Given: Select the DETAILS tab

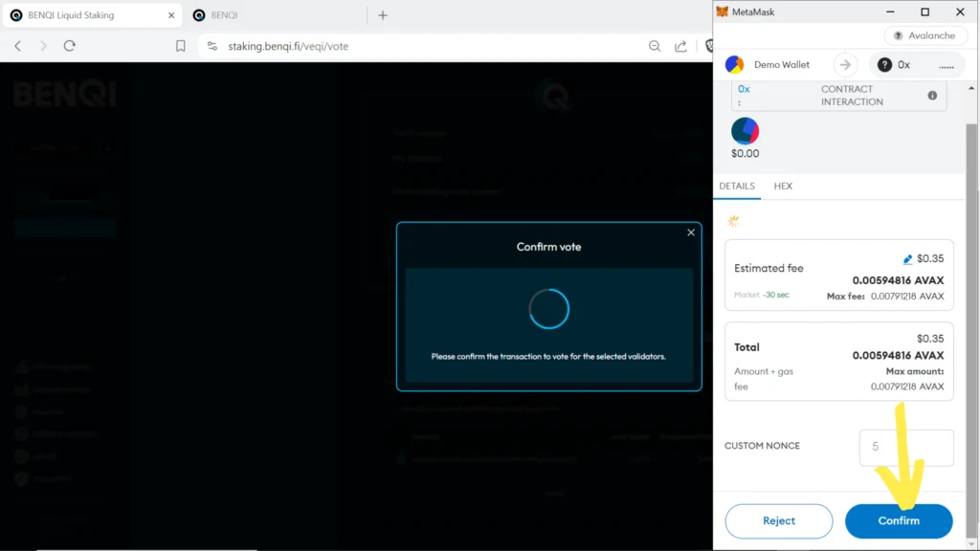Looking at the screenshot, I should (x=737, y=187).
